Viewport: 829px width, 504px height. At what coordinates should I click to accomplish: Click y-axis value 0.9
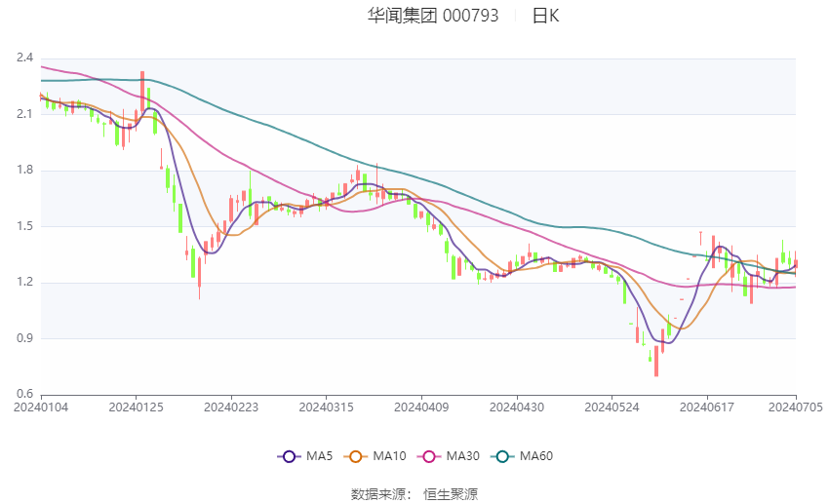pos(24,338)
